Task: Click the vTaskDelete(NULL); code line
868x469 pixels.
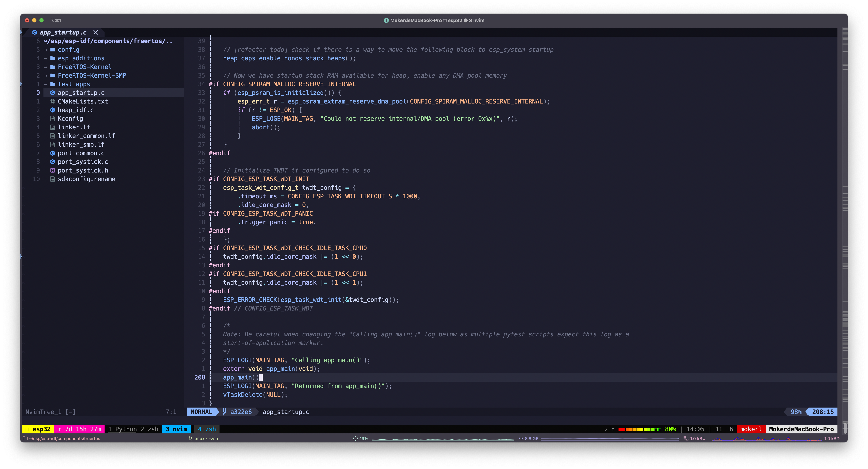Action: [255, 394]
